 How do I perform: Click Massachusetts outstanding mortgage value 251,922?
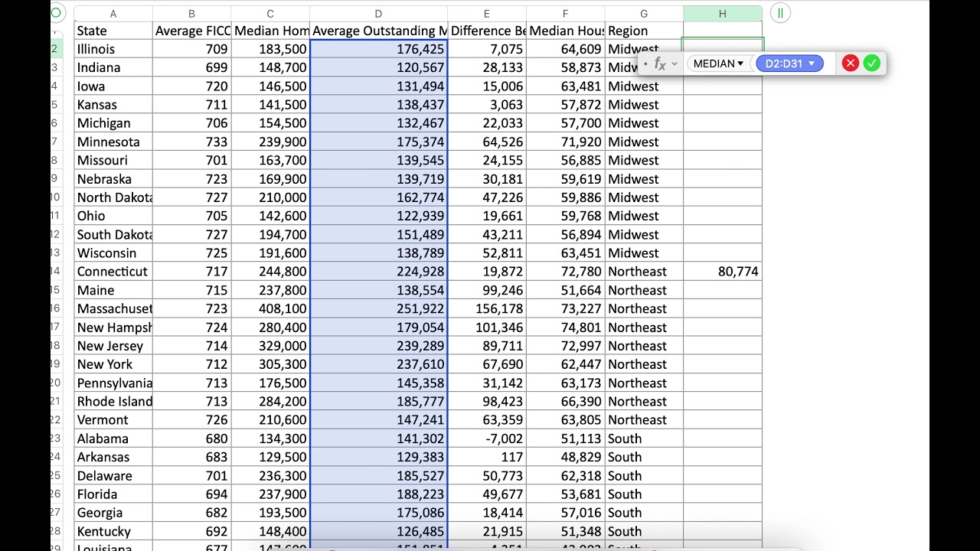378,308
